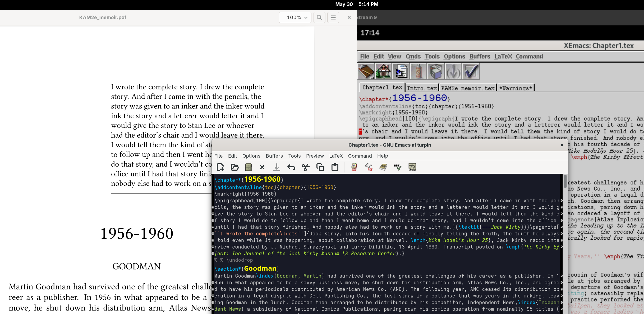Open Command menu in GNU Emacs
This screenshot has width=644, height=314.
pyautogui.click(x=360, y=156)
